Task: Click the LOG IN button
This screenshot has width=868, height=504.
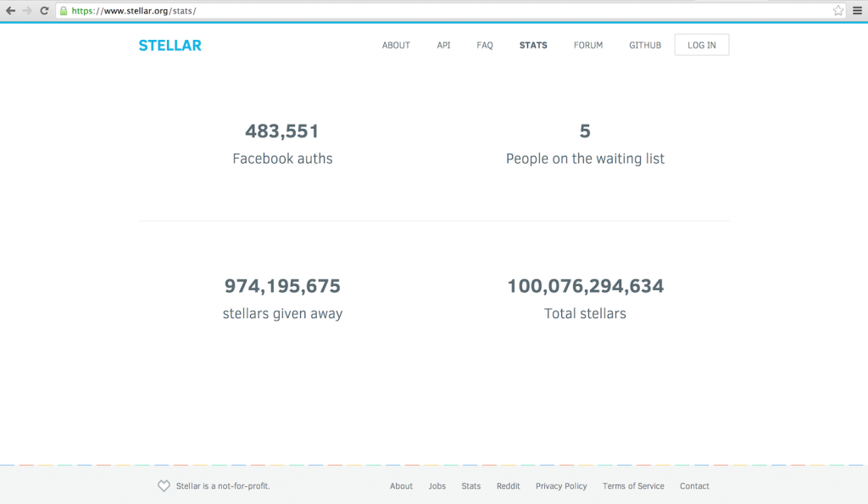Action: coord(701,44)
